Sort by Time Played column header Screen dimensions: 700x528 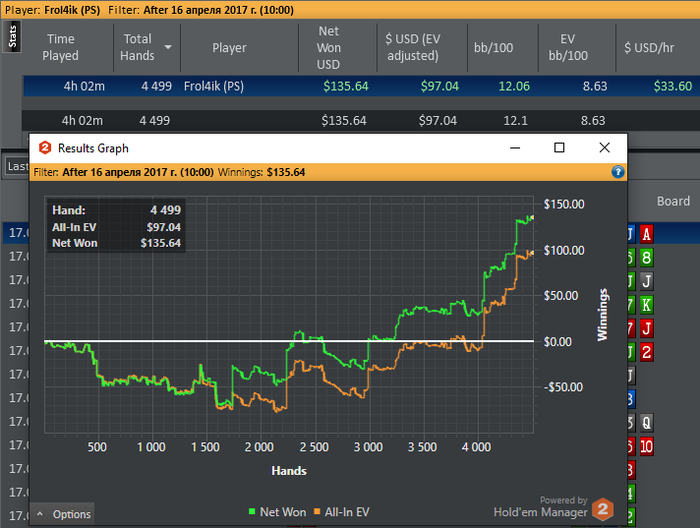coord(60,47)
